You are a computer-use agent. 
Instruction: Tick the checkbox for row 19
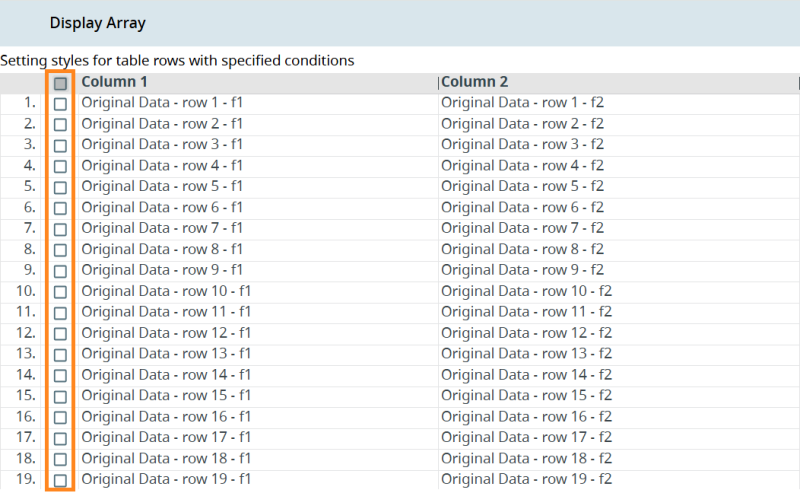pyautogui.click(x=60, y=480)
